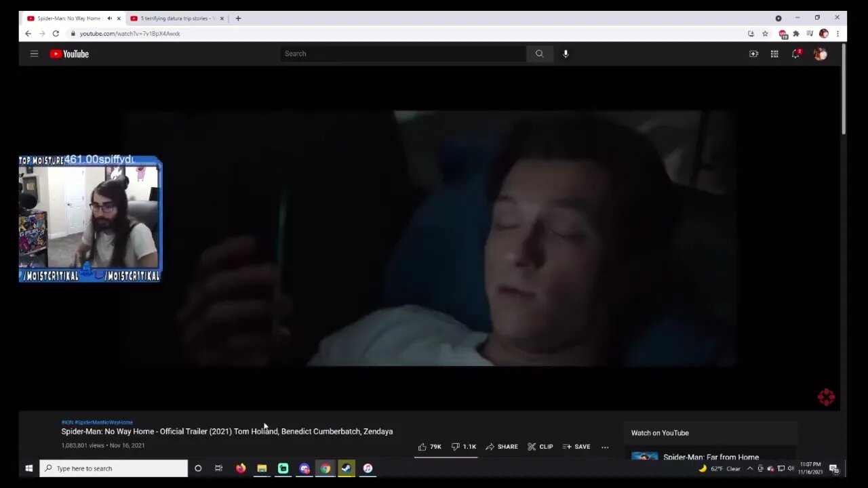Open the weather 62°F Clear widget
This screenshot has height=488, width=868.
point(719,468)
